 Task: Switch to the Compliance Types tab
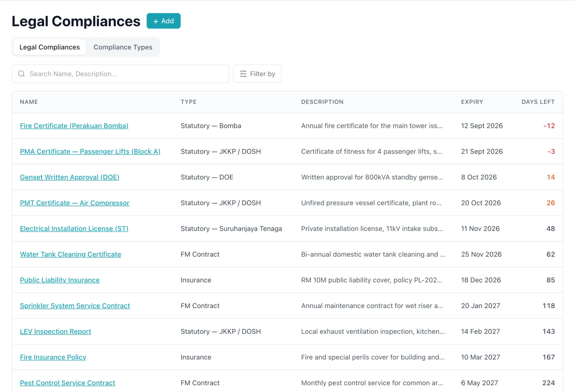(x=123, y=47)
